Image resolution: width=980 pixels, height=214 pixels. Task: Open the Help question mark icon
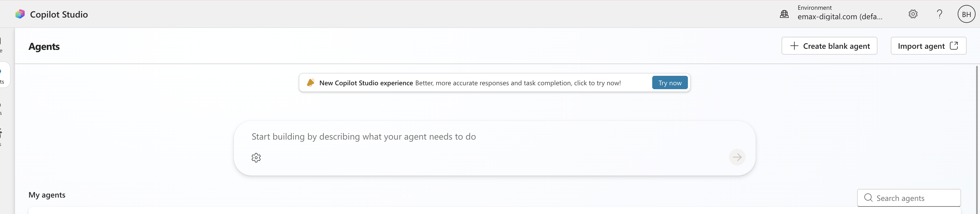[939, 14]
